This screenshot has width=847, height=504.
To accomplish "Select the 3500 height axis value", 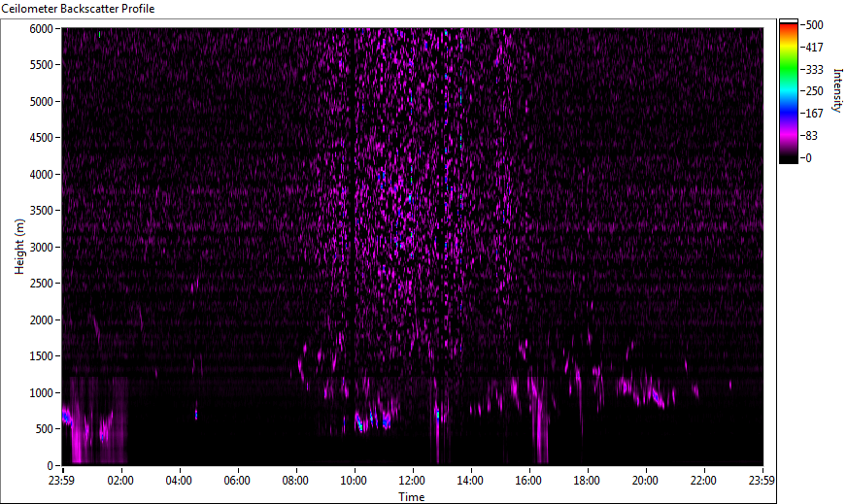I will (x=42, y=211).
